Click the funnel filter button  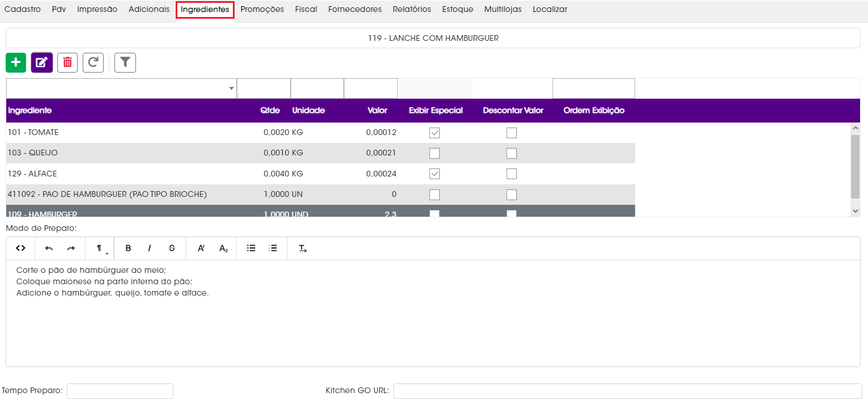(x=125, y=62)
